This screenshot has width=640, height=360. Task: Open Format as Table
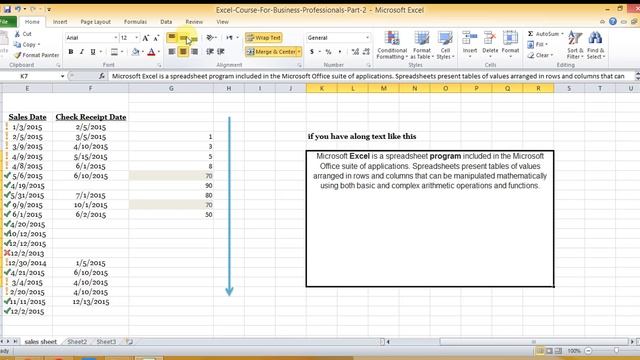pos(422,46)
